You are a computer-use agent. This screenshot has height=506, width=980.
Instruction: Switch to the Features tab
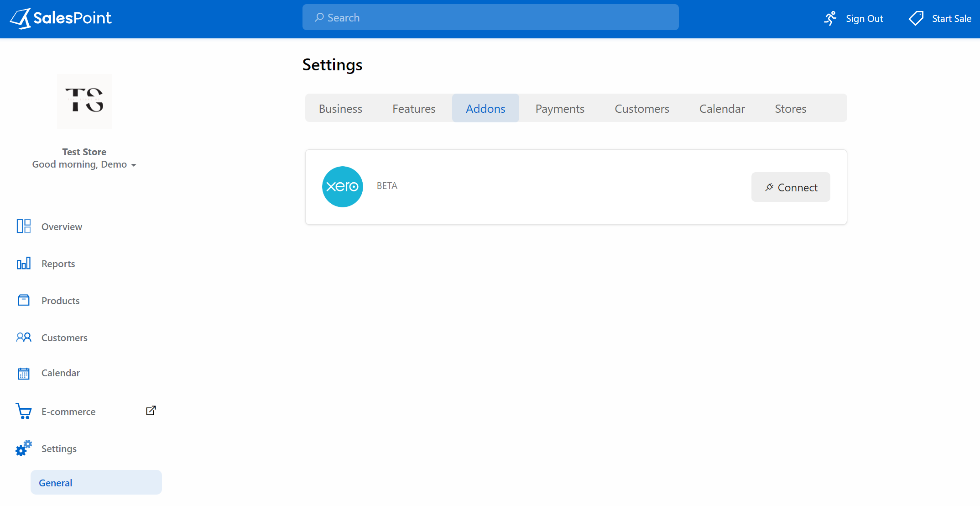tap(414, 108)
